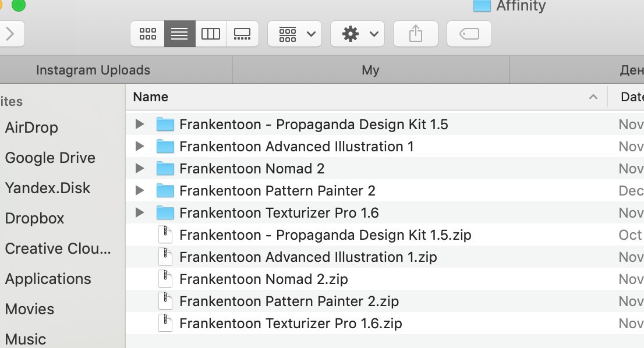The image size is (644, 348).
Task: Select folder name Frankentoon Pattern Painter 2
Action: click(277, 191)
